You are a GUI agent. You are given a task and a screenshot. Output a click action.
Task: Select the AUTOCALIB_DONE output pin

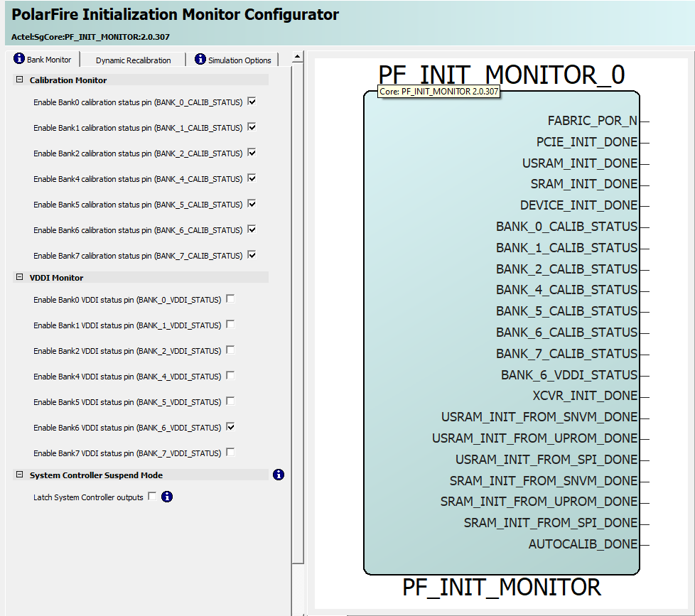pos(583,544)
